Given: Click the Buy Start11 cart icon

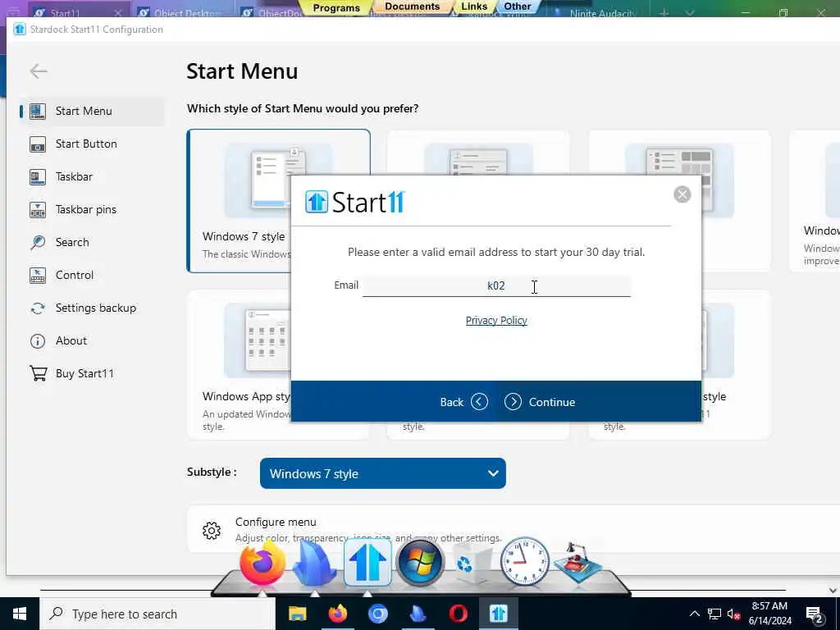Looking at the screenshot, I should [x=38, y=373].
